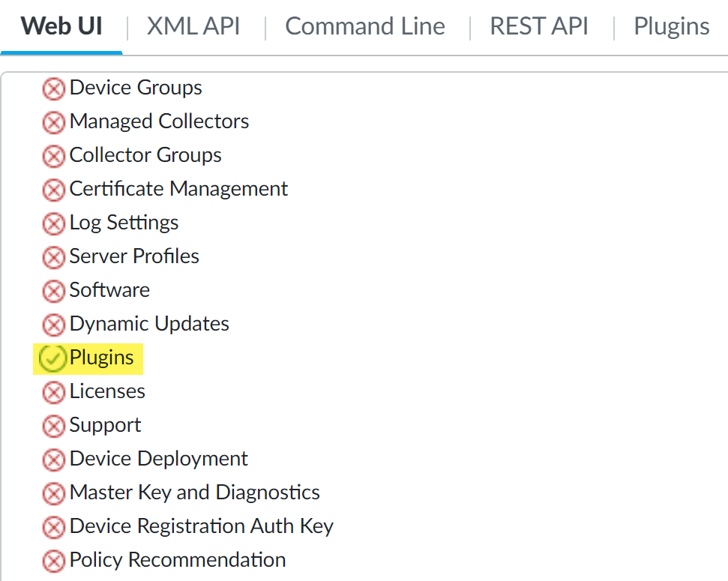728x581 pixels.
Task: Select the Device Deployment tree entry
Action: click(x=158, y=459)
